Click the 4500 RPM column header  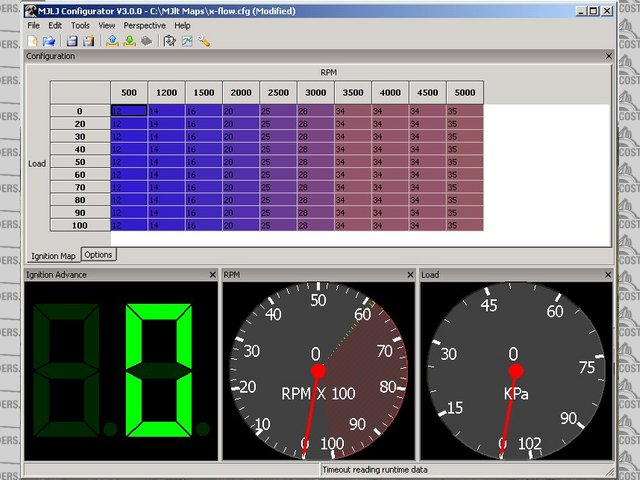(x=427, y=93)
